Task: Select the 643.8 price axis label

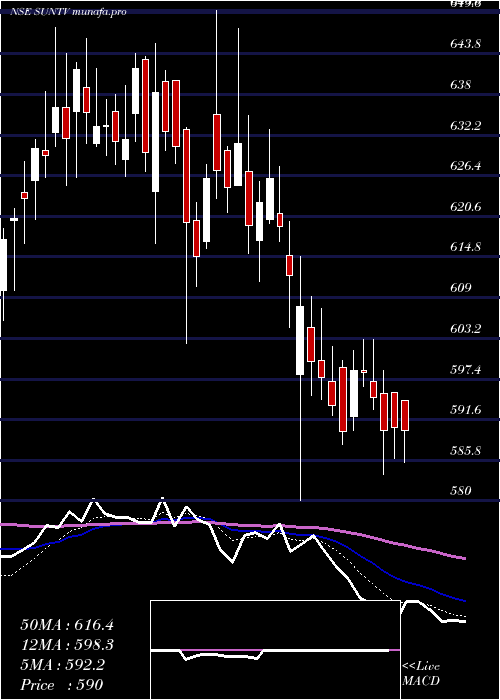Action: pos(466,44)
